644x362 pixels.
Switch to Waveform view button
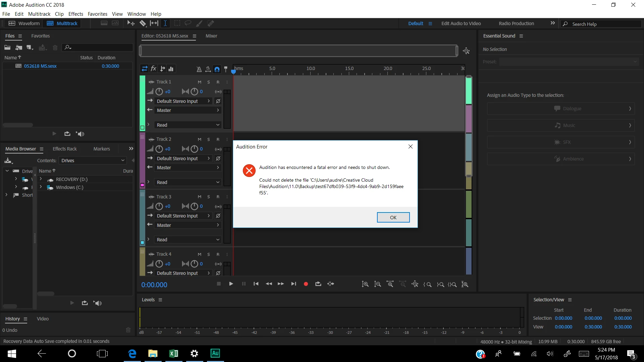click(24, 23)
